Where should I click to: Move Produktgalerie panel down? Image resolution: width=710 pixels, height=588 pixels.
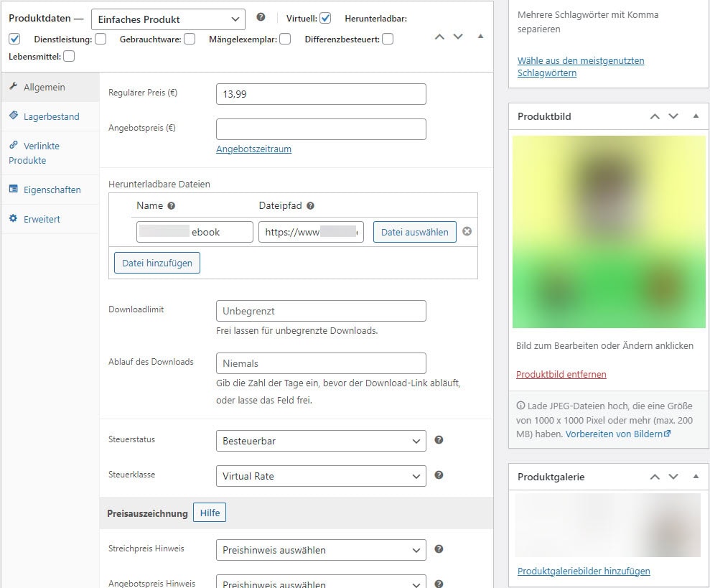673,477
